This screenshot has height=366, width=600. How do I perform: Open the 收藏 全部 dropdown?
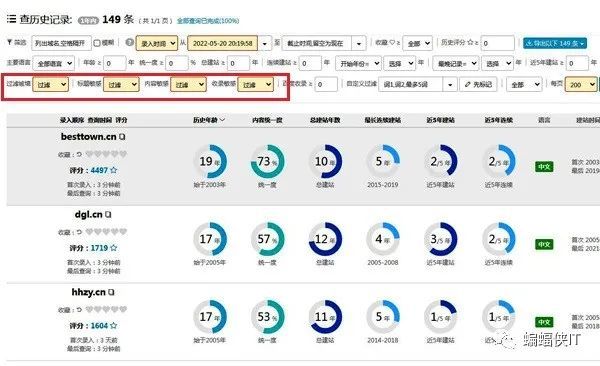417,44
